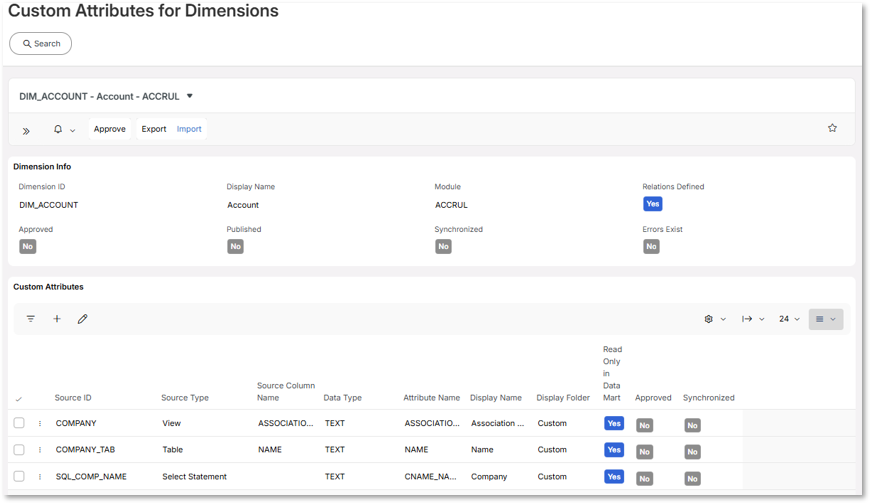Click the Synchronized No badge in SQL_COMP_NAME row
Screen dimensions: 871x504
point(692,479)
